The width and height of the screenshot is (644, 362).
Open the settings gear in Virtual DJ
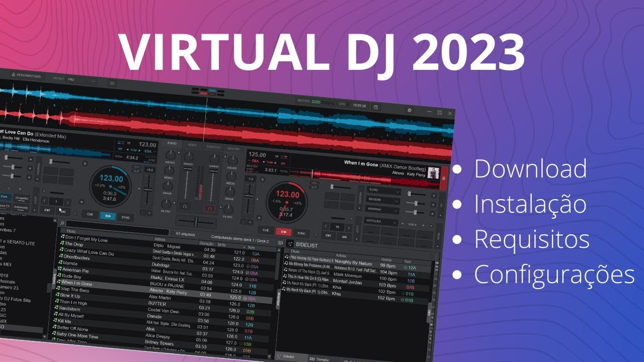(409, 110)
